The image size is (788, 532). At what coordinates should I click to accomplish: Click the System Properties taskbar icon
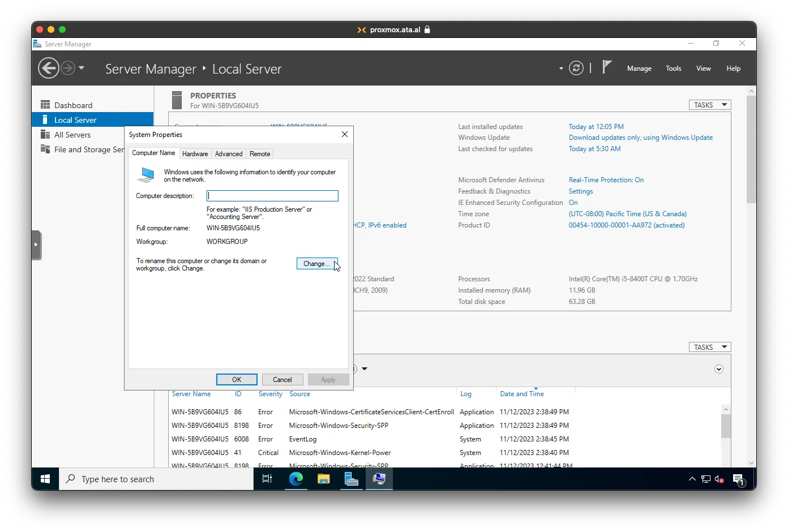coord(379,479)
